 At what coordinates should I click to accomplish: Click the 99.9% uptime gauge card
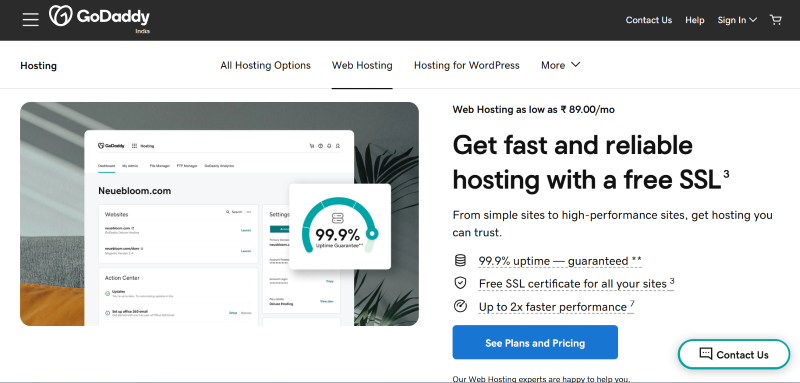pos(340,226)
